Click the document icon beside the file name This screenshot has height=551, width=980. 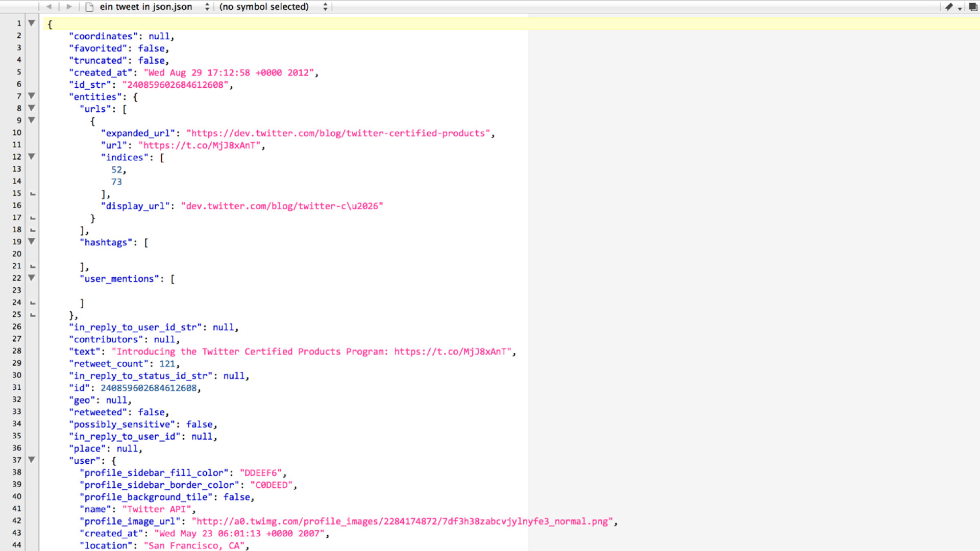coord(89,7)
